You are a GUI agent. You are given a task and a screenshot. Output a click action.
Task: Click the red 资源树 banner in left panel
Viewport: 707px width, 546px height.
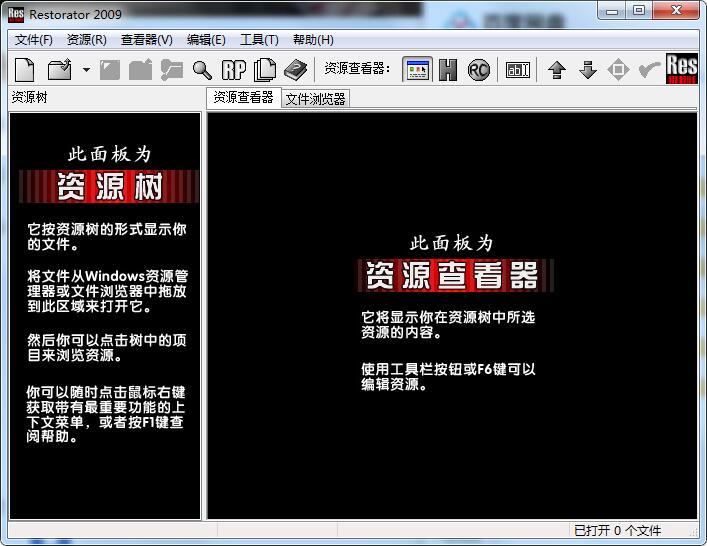tap(109, 186)
